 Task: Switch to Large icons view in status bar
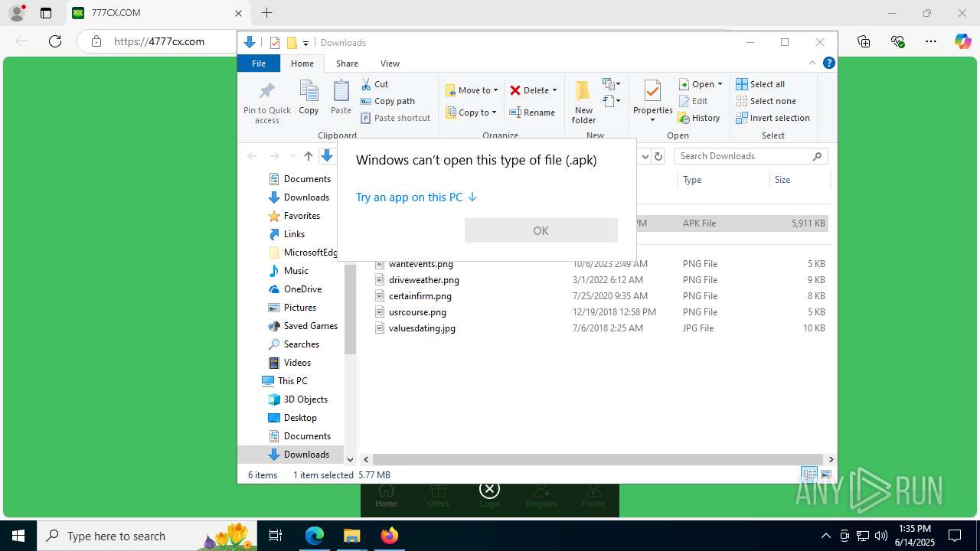825,475
